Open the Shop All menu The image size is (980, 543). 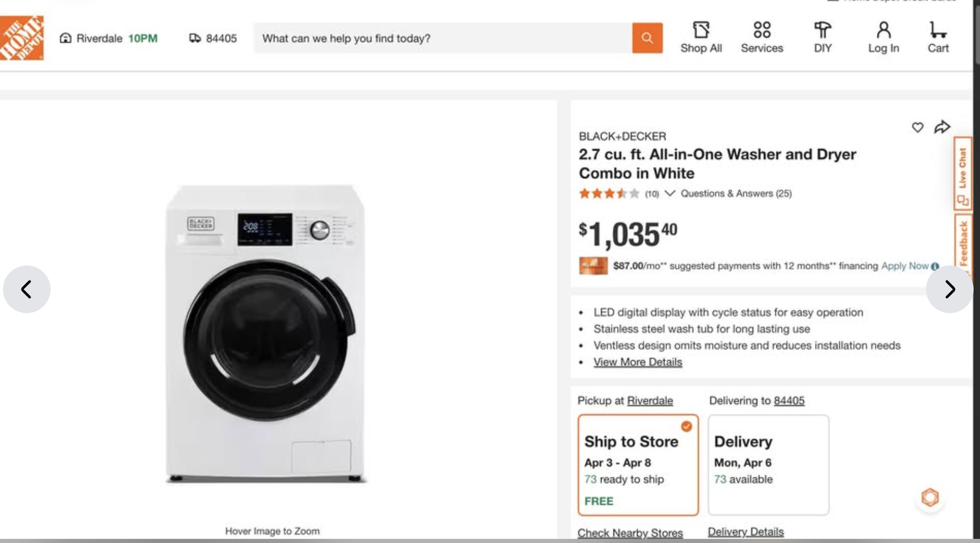[x=701, y=37]
